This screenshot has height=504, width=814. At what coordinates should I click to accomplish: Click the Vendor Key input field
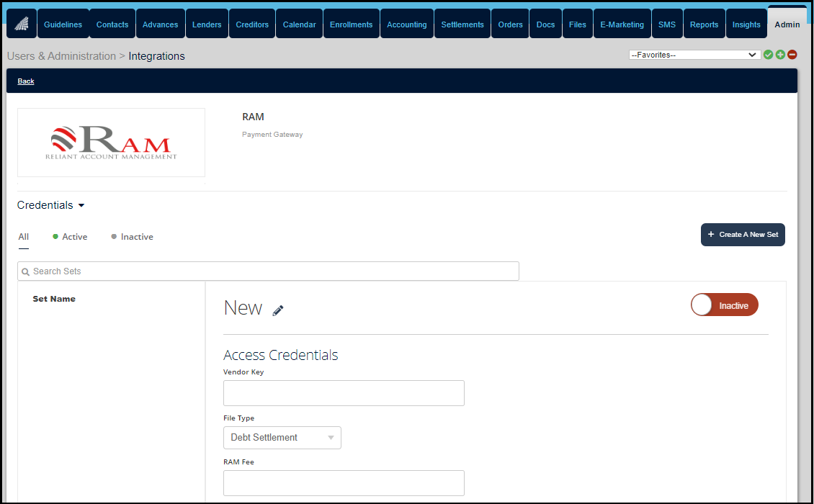click(x=344, y=393)
